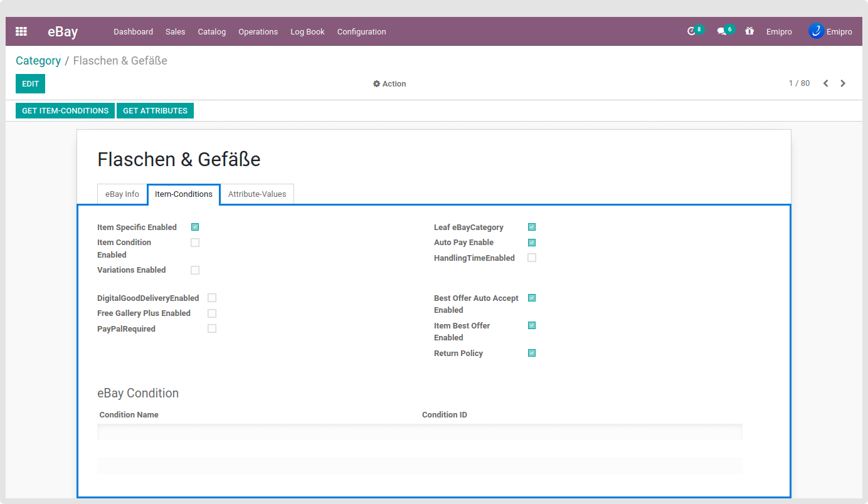Image resolution: width=868 pixels, height=504 pixels.
Task: Click the eBay Condition section heading
Action: [138, 393]
